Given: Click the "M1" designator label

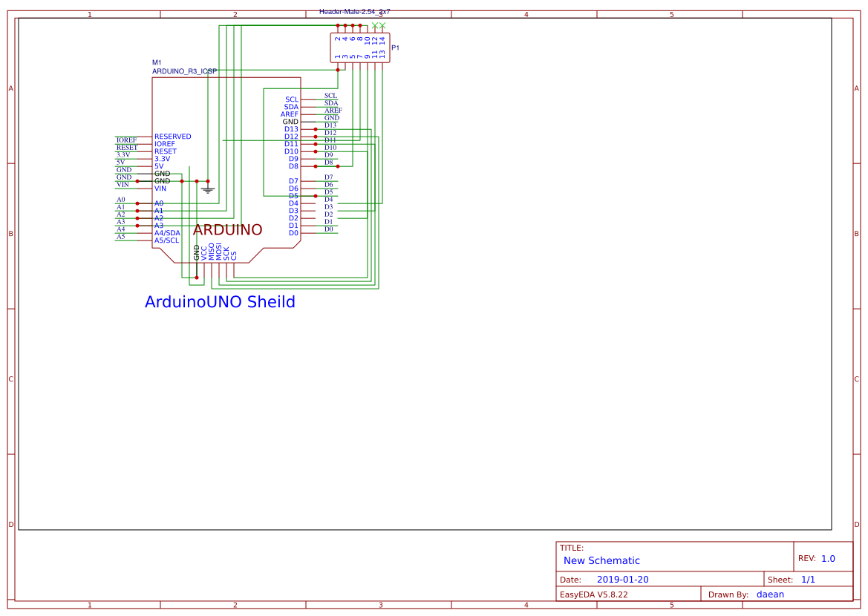Looking at the screenshot, I should click(157, 62).
